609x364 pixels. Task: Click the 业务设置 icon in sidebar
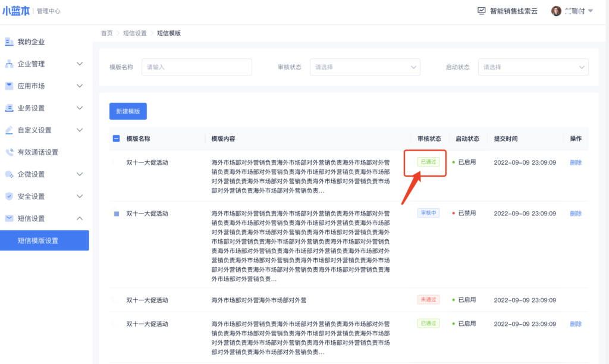(x=9, y=108)
